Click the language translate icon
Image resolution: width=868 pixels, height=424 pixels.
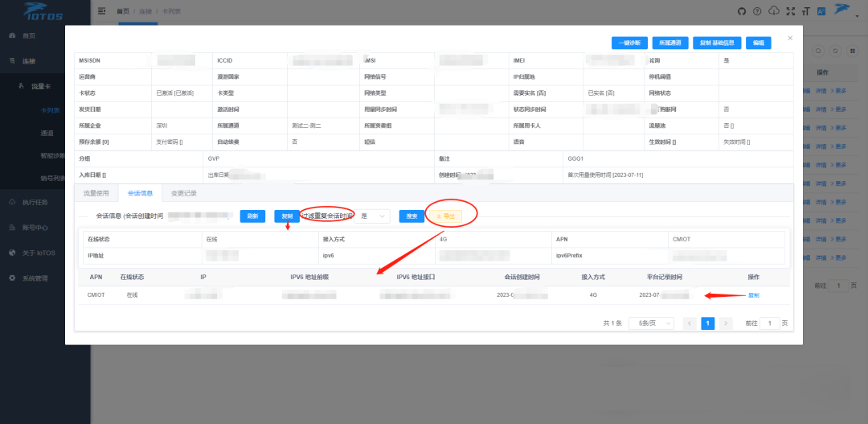[821, 11]
